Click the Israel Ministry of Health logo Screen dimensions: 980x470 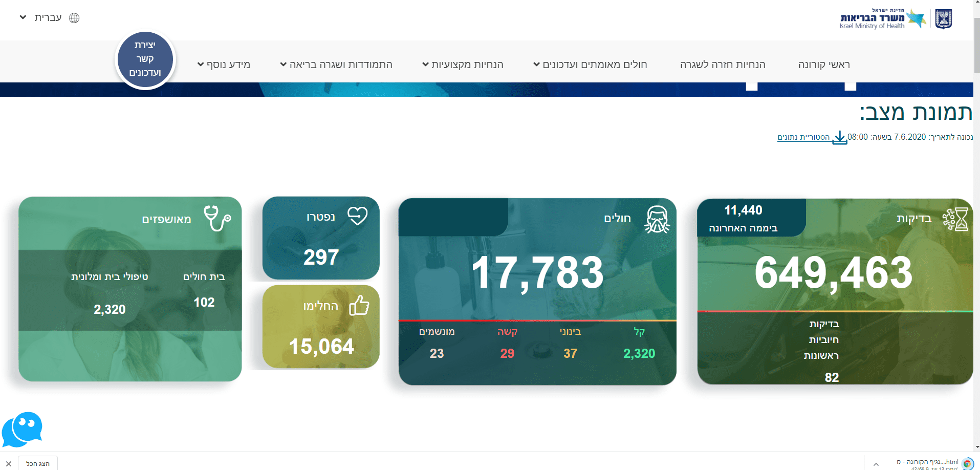point(883,19)
